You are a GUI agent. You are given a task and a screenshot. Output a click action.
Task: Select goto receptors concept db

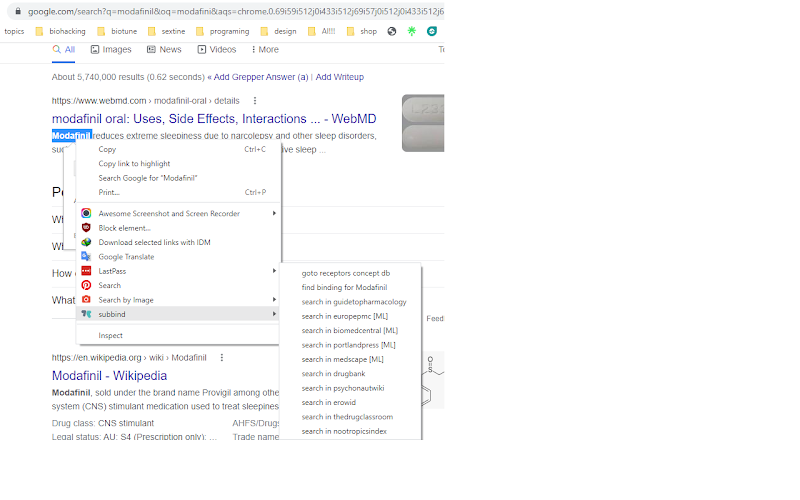351,273
